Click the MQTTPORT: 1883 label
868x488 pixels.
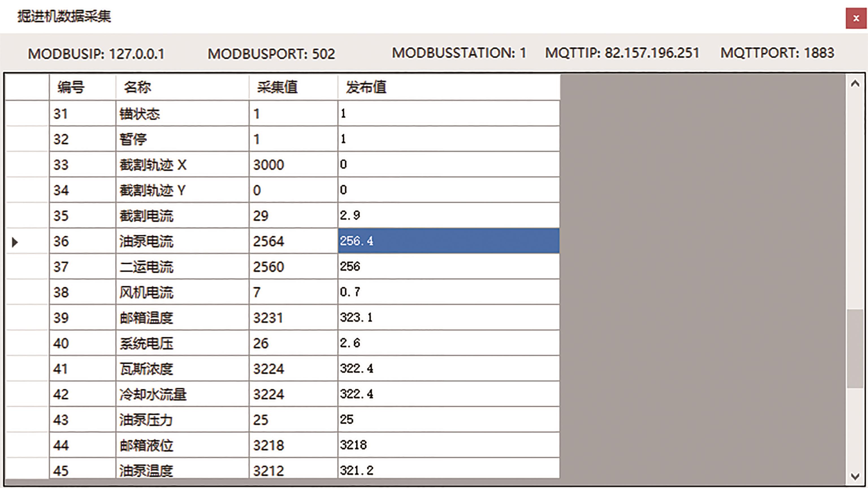(x=777, y=53)
